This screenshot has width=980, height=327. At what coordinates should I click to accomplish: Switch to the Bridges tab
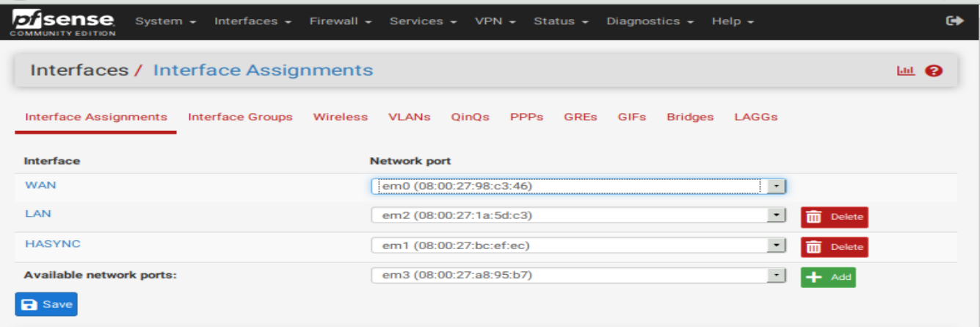click(690, 117)
